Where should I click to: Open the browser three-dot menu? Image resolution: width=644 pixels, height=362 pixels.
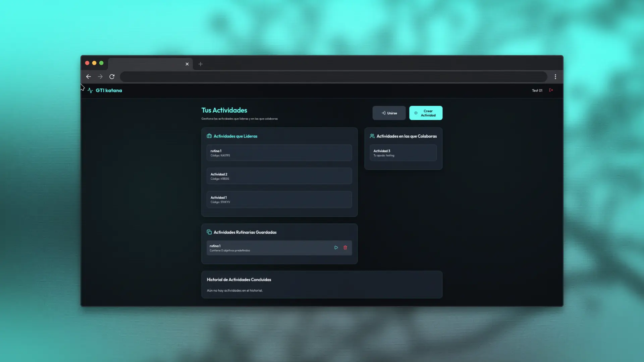555,77
